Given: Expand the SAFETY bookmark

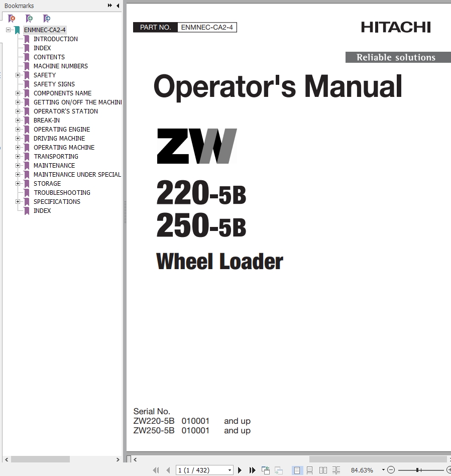Looking at the screenshot, I should (18, 75).
